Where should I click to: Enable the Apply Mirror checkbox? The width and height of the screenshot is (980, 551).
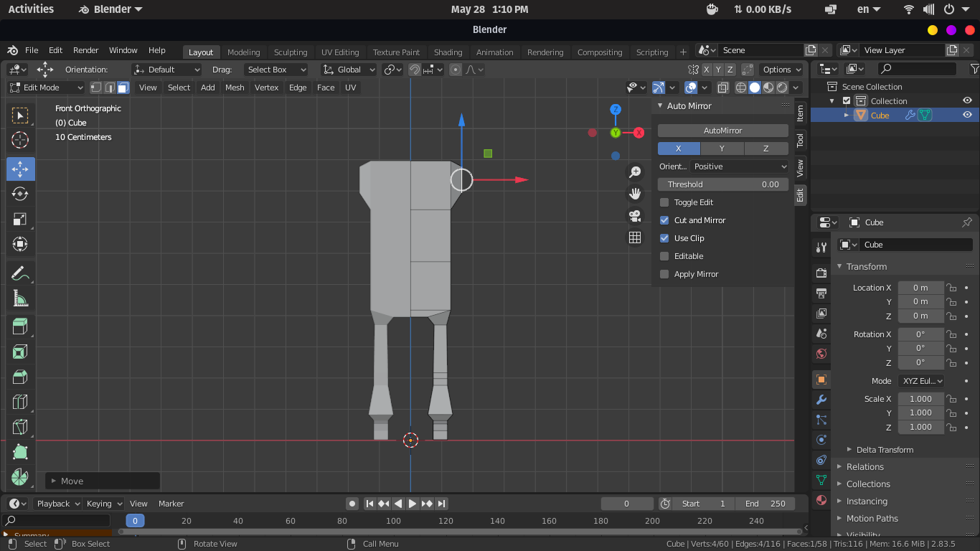coord(664,274)
